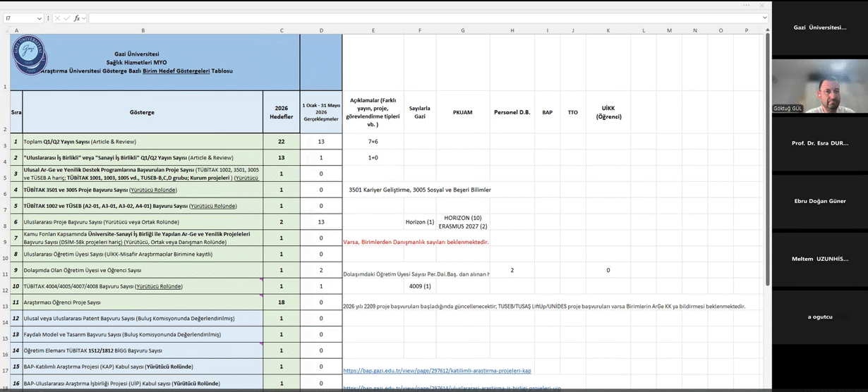868x392 pixels.
Task: Select Ebru Doğan Güner participant tile
Action: coord(820,202)
